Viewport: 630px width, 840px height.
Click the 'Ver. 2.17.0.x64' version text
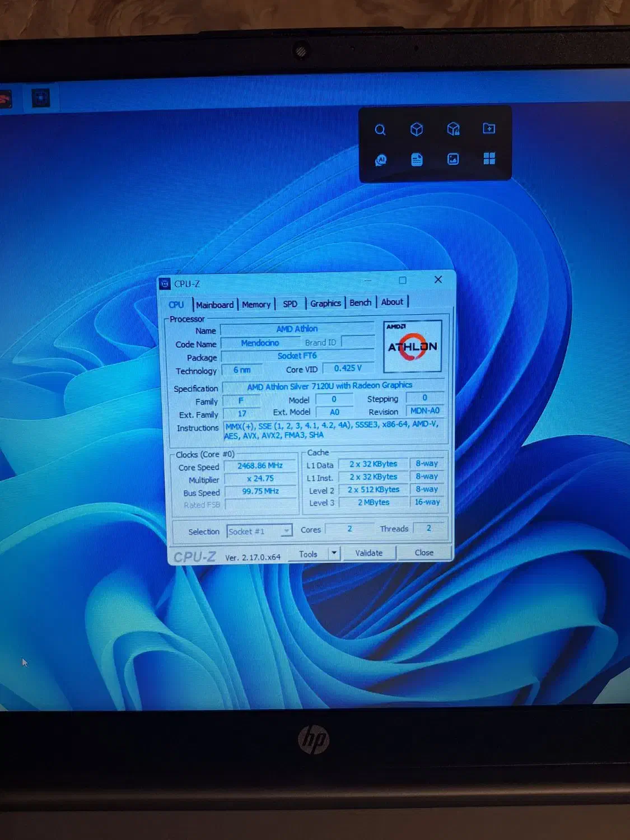[x=253, y=557]
